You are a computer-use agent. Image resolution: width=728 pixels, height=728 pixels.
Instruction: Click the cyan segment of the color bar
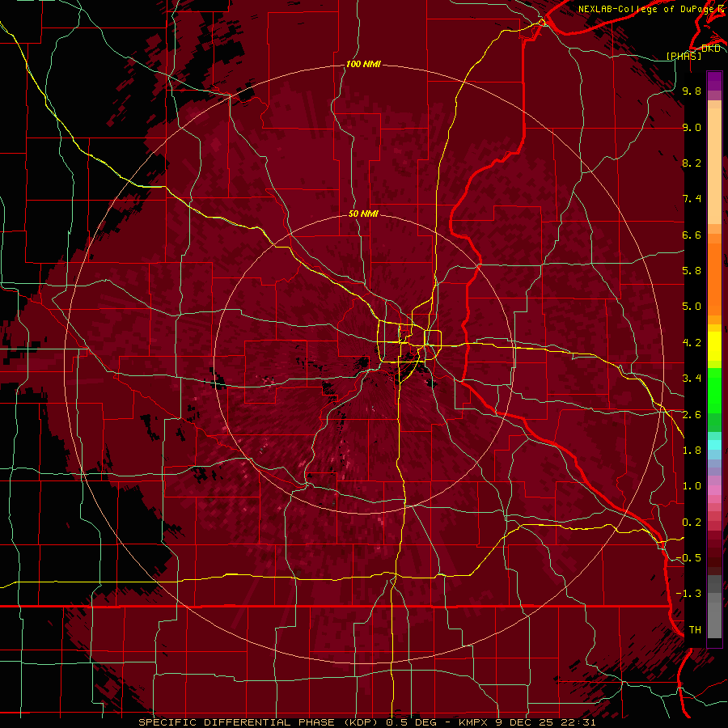(714, 445)
